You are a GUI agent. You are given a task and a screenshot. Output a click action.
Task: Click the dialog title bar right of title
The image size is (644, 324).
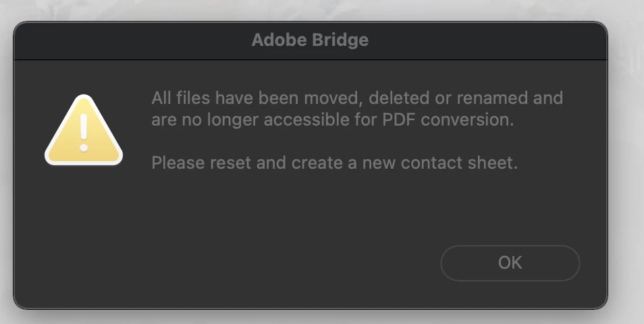pos(486,40)
